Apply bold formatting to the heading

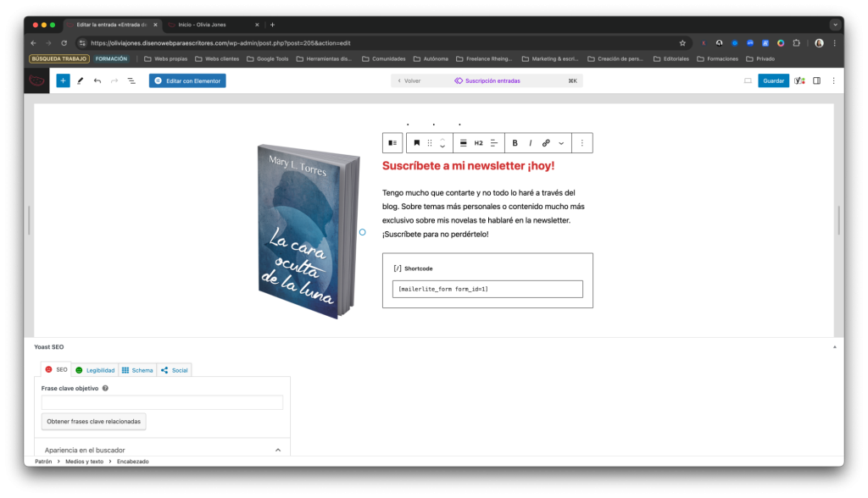coord(515,143)
